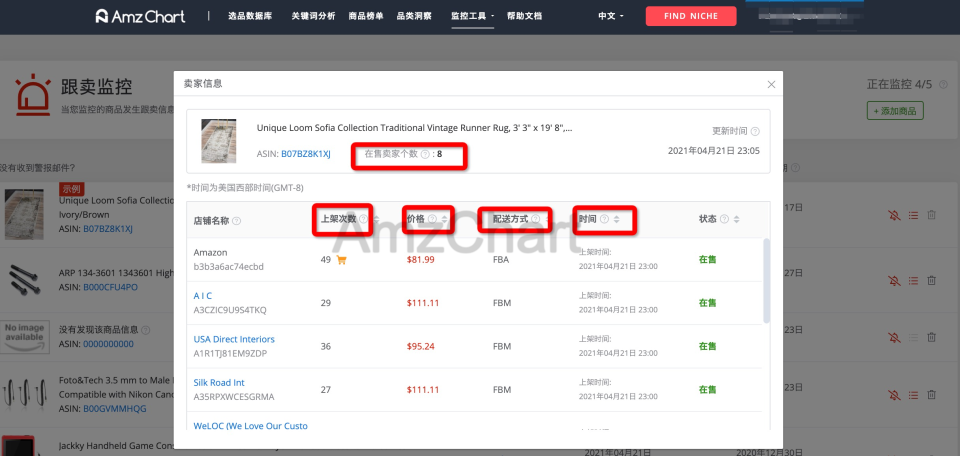Click help icon beside 价格 header
This screenshot has width=960, height=456.
pyautogui.click(x=432, y=219)
